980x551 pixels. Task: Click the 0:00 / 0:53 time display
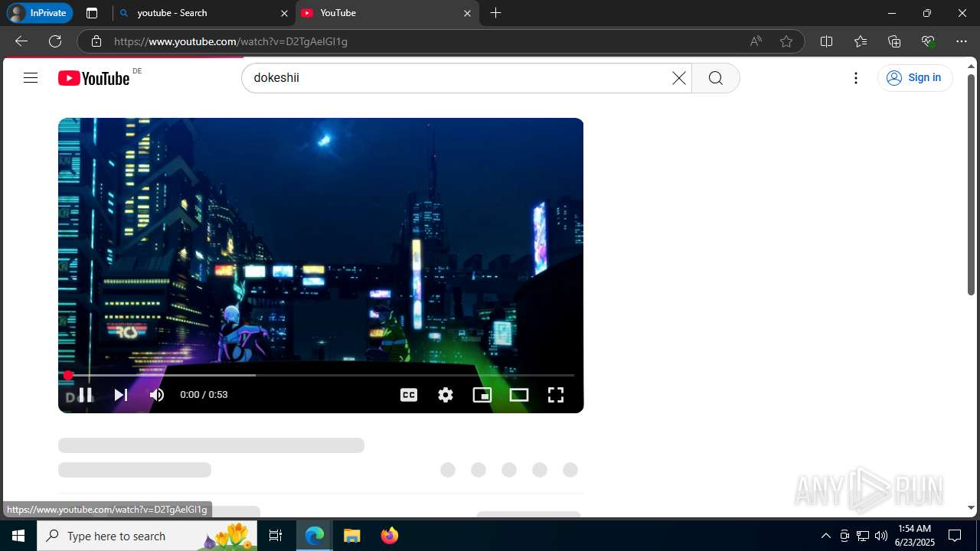[204, 395]
